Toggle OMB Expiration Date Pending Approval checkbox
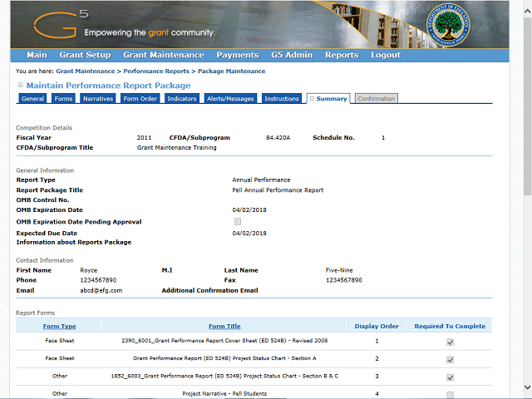Viewport: 532px width, 399px height. pos(238,222)
